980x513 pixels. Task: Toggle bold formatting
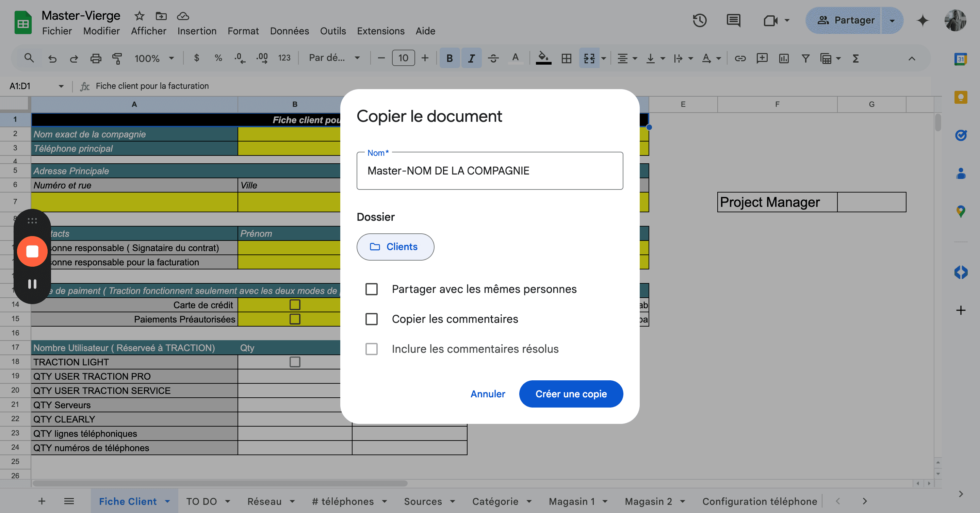(x=449, y=58)
